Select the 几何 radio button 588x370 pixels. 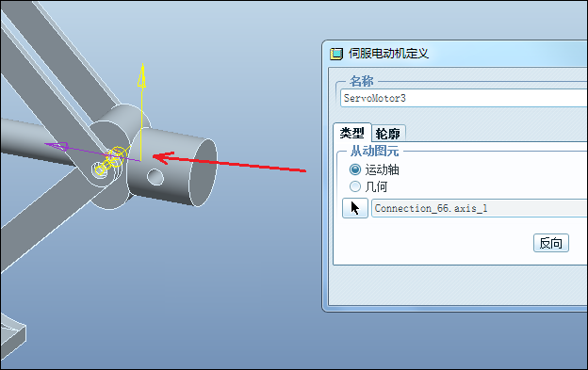[354, 186]
